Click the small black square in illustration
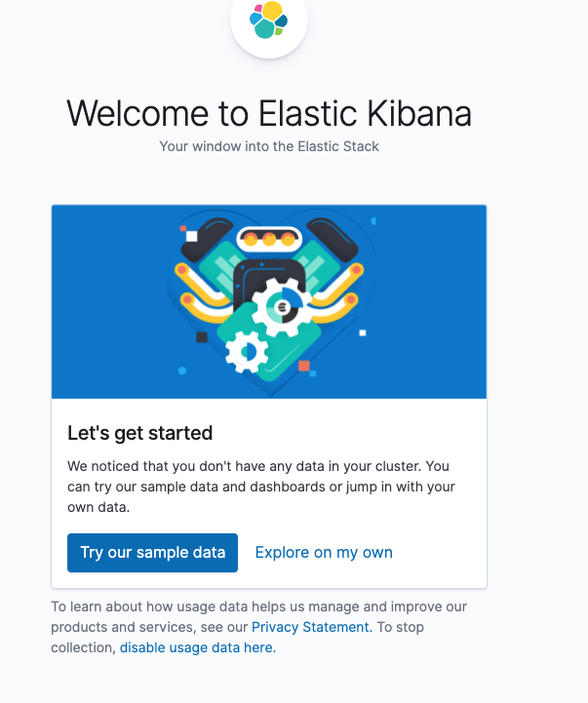Screen dimensions: 588x703 point(202,337)
